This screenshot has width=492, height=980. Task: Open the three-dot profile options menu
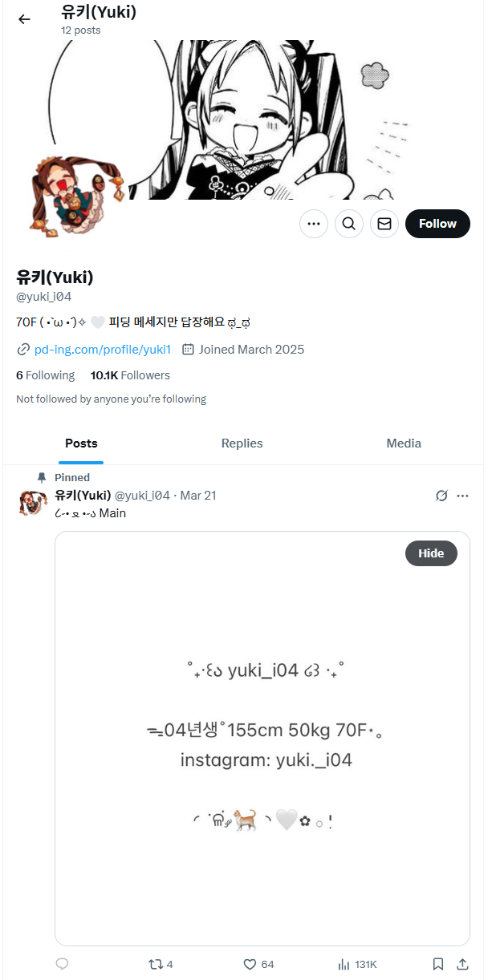314,224
